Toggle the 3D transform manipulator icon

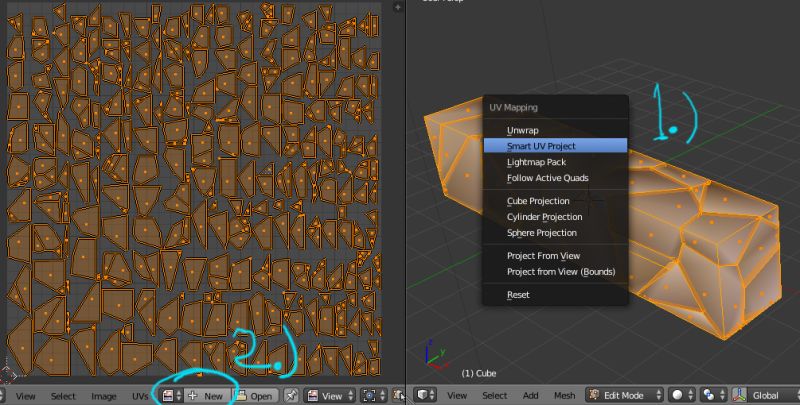click(738, 395)
